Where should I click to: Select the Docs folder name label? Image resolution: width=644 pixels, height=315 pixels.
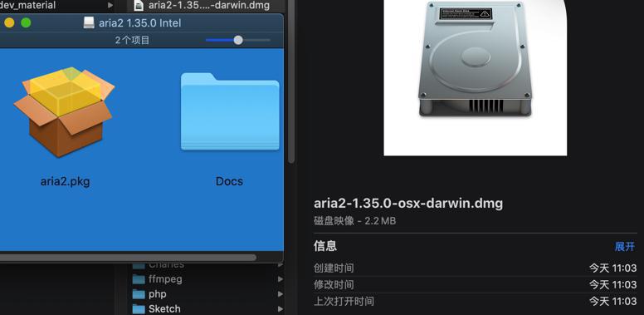[x=229, y=181]
